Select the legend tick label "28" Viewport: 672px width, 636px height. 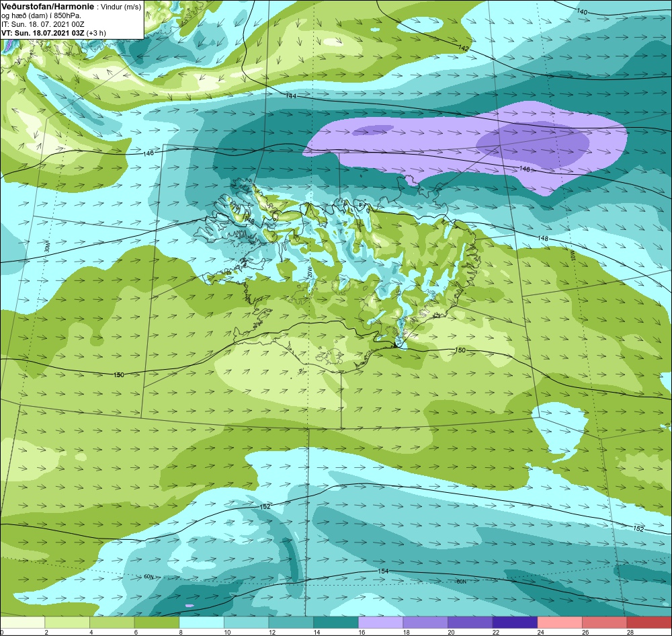click(x=630, y=632)
